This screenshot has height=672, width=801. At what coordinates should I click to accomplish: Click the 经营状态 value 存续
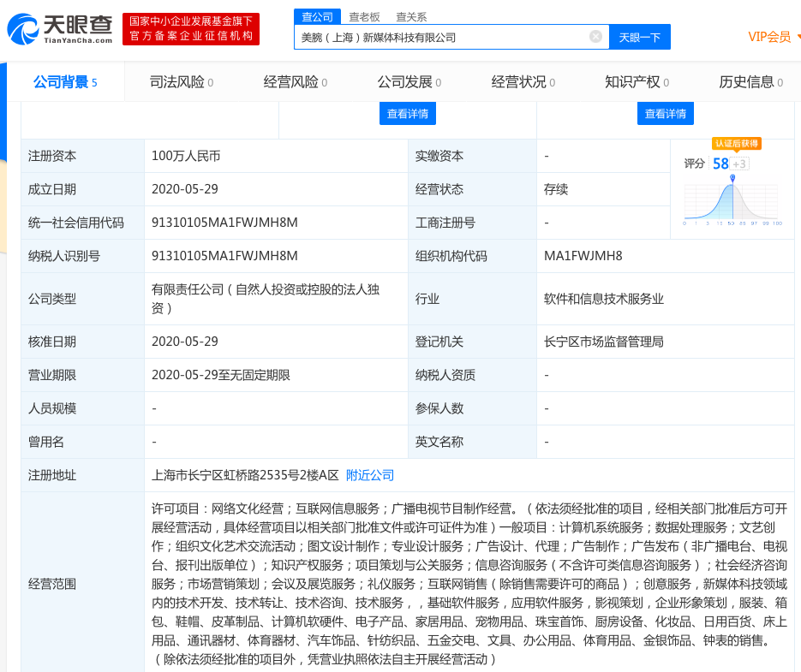[x=556, y=189]
